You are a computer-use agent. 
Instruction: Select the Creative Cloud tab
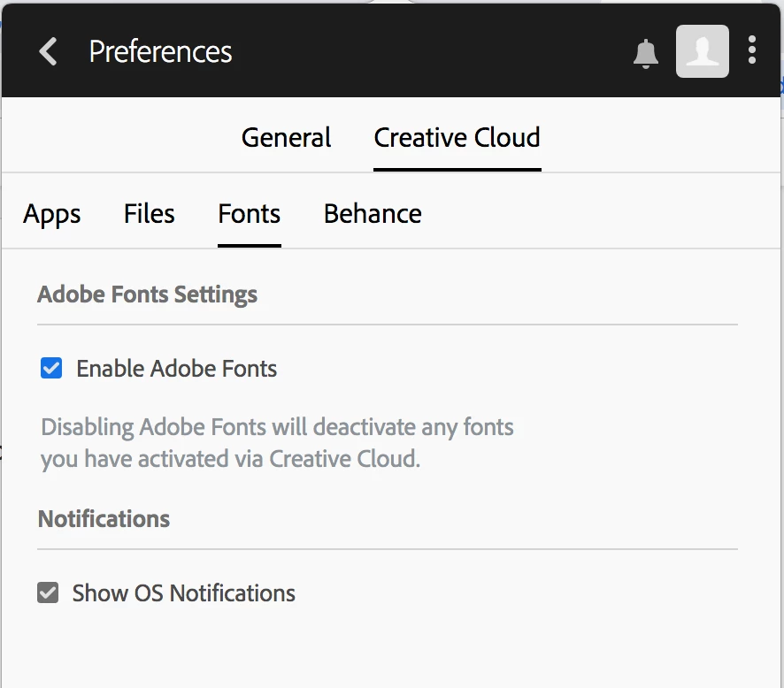tap(457, 137)
